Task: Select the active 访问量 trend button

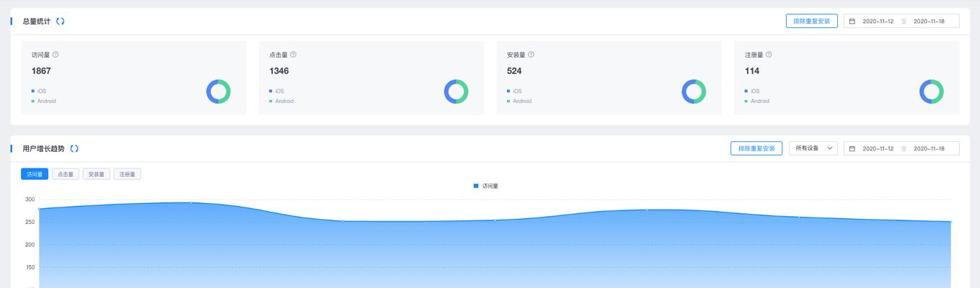Action: point(35,174)
